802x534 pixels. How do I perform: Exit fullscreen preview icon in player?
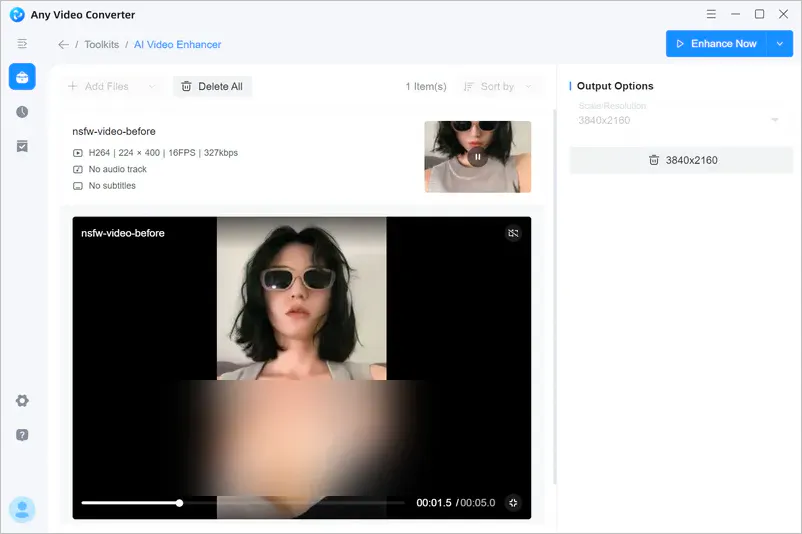coord(513,503)
